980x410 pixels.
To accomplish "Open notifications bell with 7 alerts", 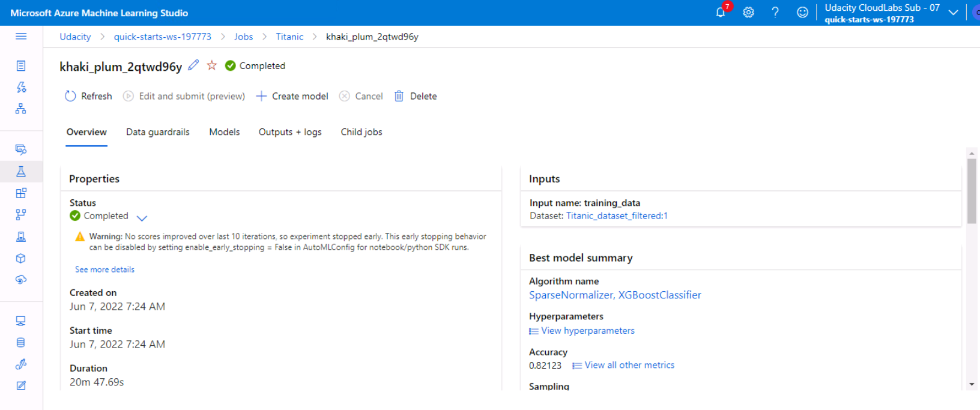I will (x=722, y=11).
